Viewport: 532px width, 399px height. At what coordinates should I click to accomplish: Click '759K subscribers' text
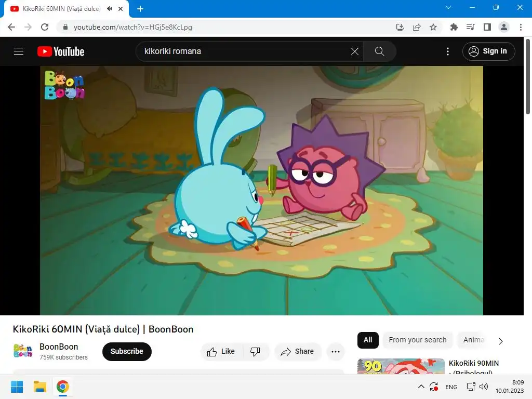(63, 357)
